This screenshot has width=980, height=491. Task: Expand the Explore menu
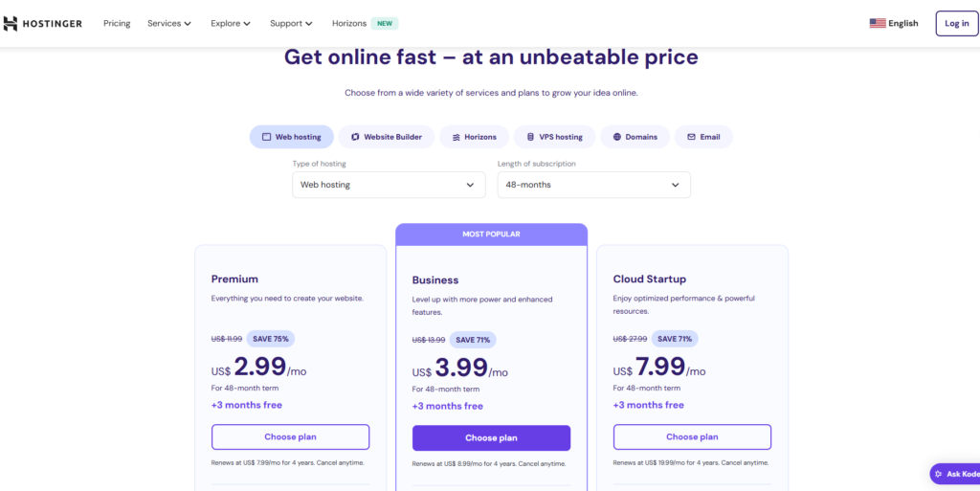[x=231, y=23]
